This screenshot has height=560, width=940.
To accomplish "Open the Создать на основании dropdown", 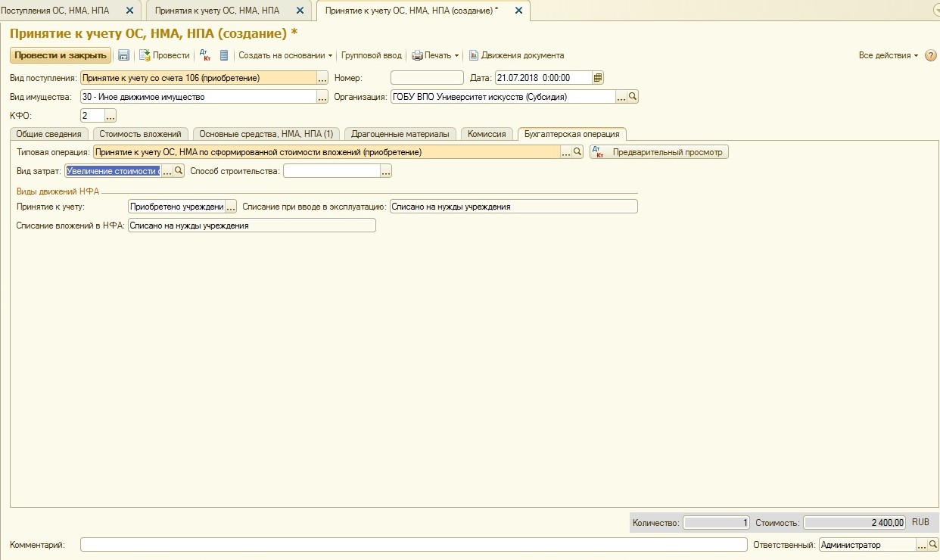I will point(285,55).
